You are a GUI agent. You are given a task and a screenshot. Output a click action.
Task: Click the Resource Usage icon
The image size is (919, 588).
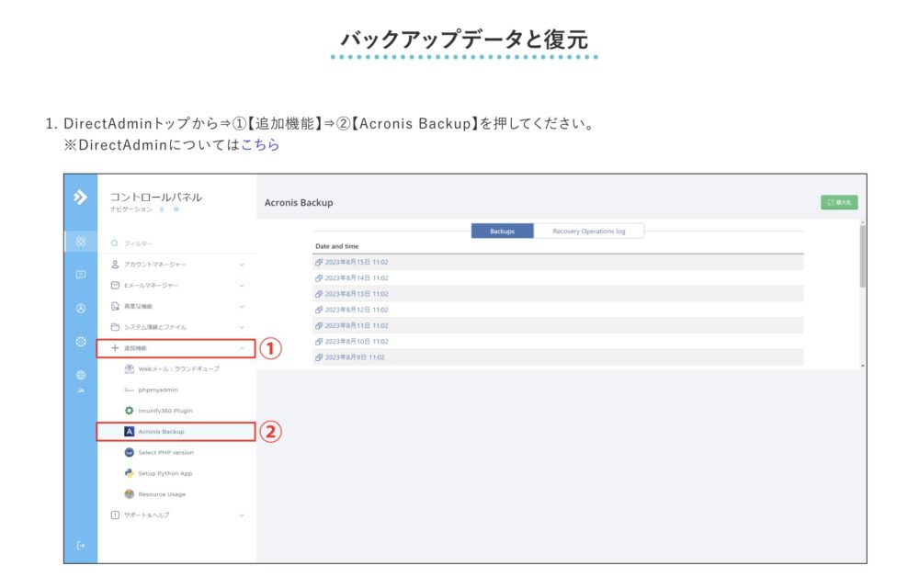130,494
